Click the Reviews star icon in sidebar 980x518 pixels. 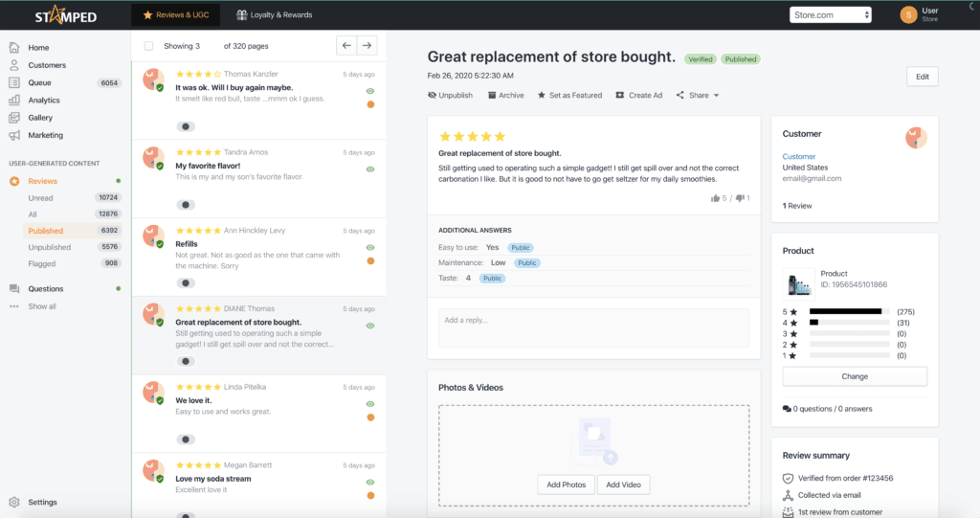(x=14, y=181)
